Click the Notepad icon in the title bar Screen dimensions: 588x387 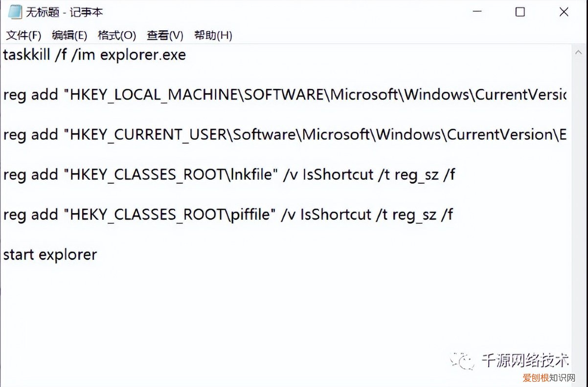(x=15, y=12)
